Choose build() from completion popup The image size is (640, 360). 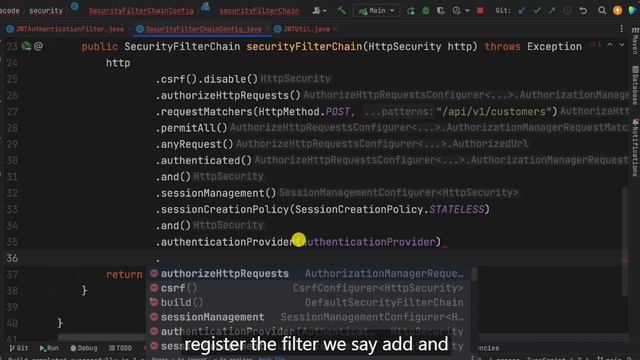[309, 302]
